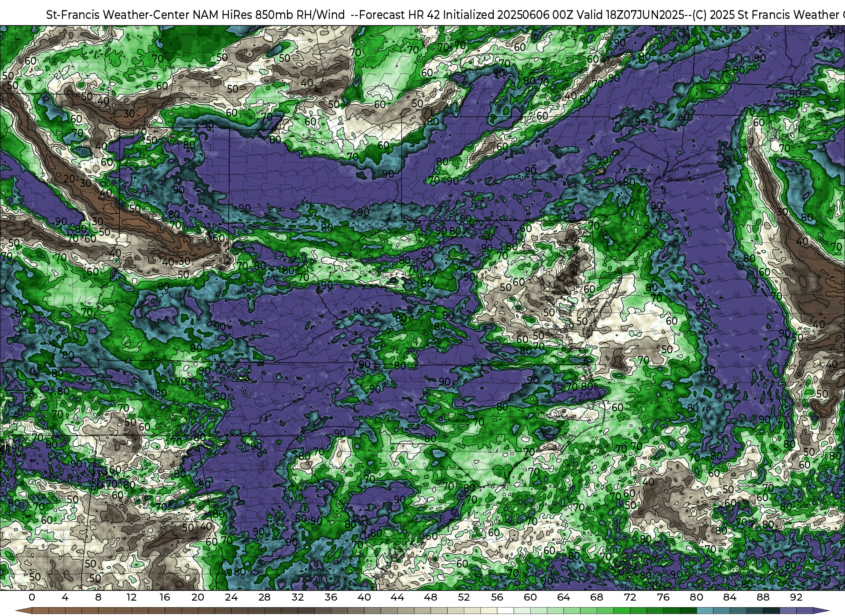Click the '12' tick label on the legend
This screenshot has height=616, width=845.
click(x=132, y=597)
